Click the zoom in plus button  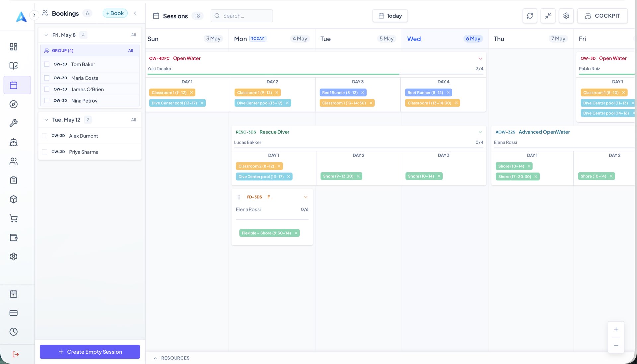[616, 329]
